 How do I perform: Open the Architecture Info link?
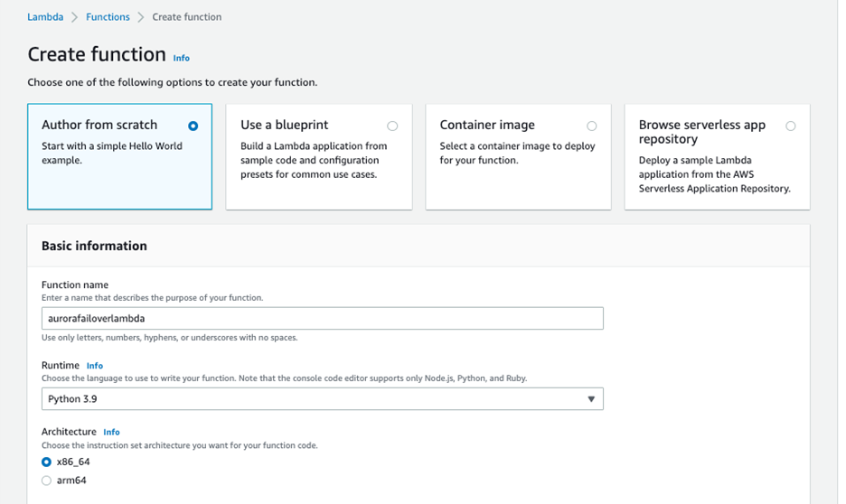tap(111, 432)
